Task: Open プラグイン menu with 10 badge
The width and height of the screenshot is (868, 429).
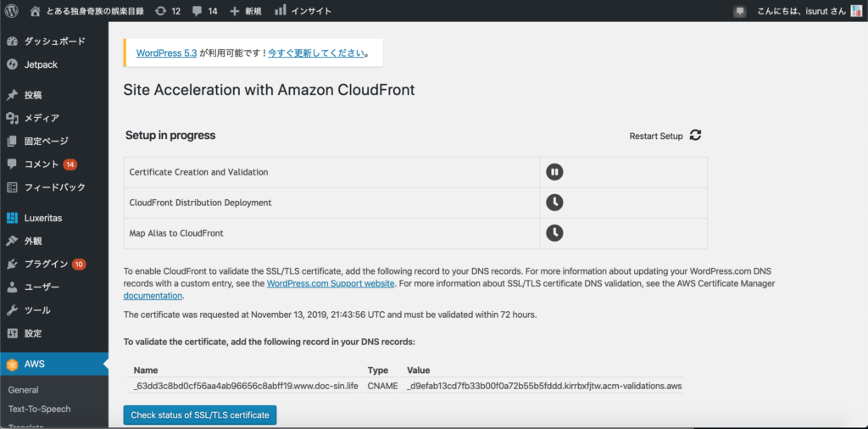Action: [x=54, y=264]
